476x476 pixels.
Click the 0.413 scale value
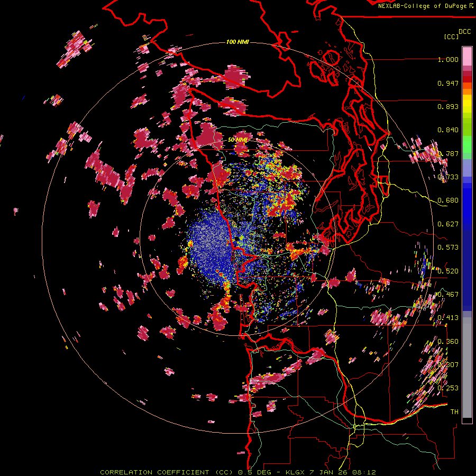pos(448,318)
